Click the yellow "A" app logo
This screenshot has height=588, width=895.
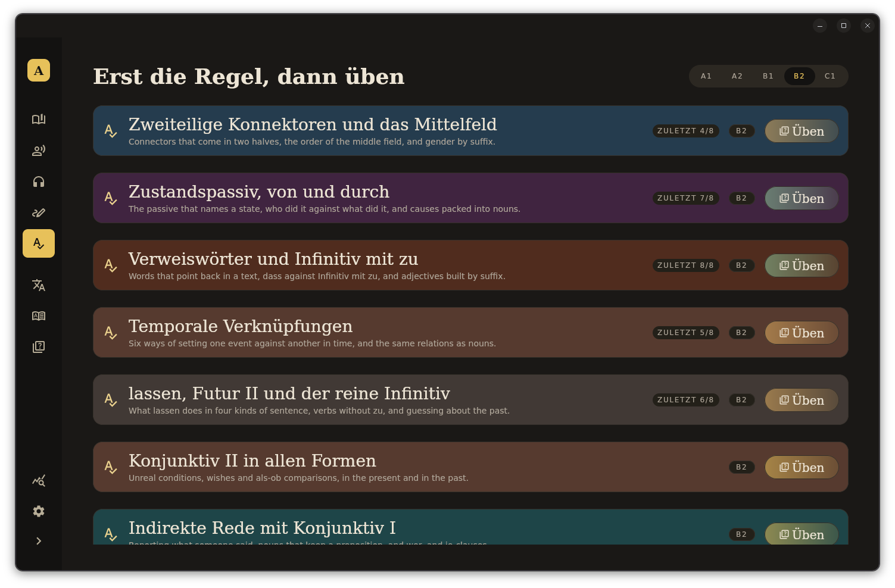coord(39,70)
